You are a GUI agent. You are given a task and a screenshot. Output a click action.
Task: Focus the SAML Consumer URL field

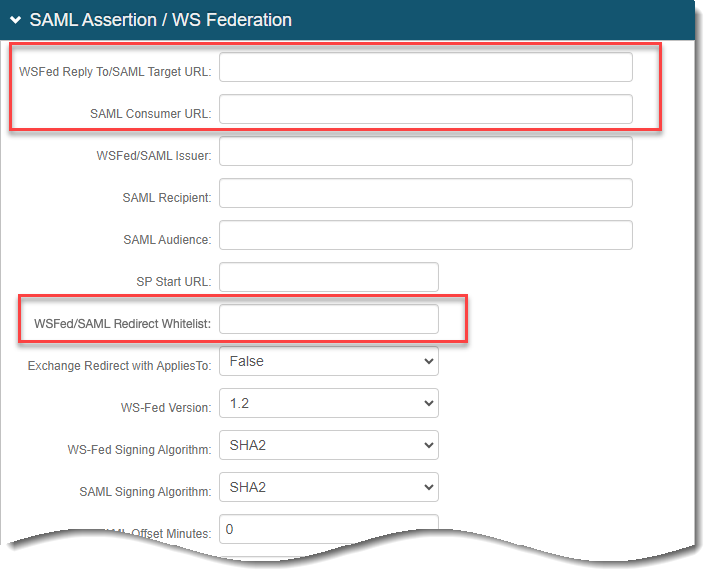426,109
